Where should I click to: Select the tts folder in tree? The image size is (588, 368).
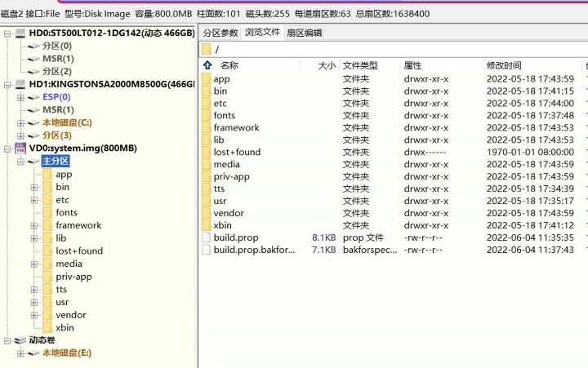pos(61,290)
